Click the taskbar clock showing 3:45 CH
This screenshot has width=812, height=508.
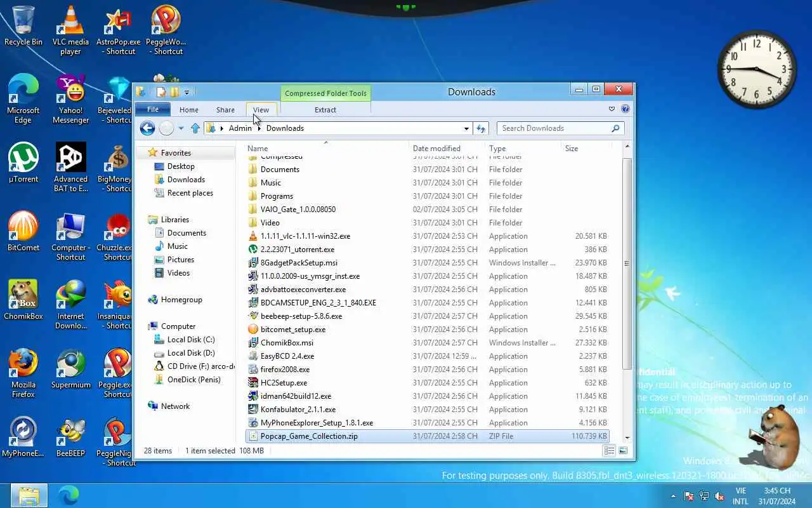pos(777,496)
